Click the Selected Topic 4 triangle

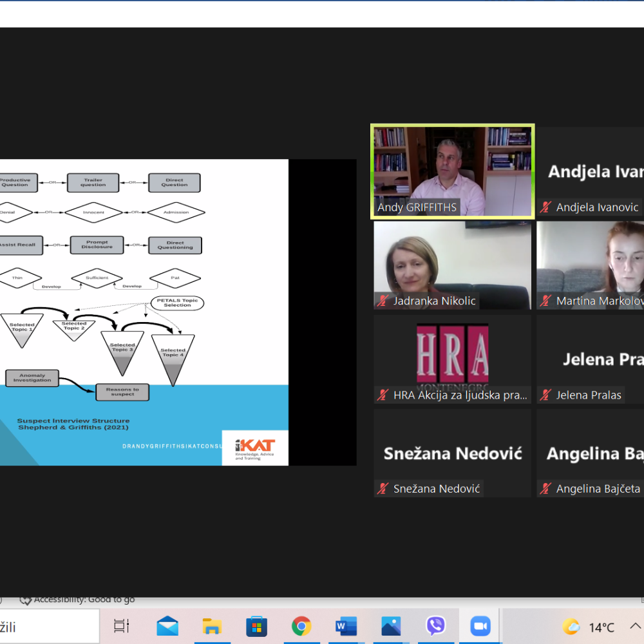173,357
